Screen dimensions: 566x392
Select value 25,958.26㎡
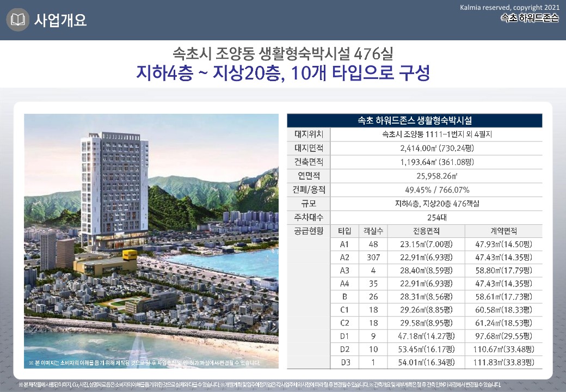[x=437, y=176]
